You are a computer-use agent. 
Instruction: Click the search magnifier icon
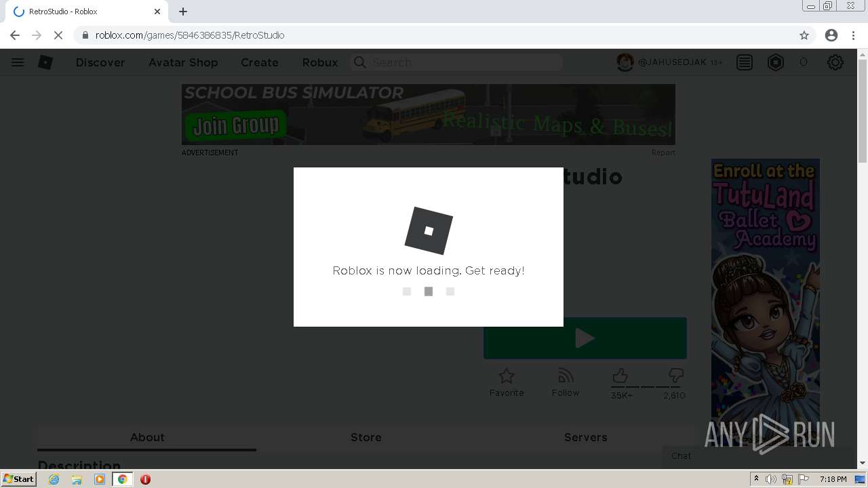click(360, 62)
